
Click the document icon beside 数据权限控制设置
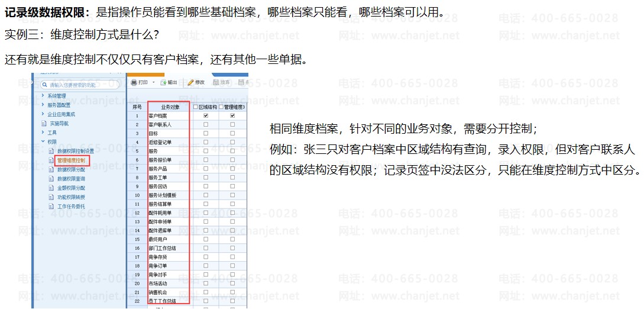[x=51, y=152]
